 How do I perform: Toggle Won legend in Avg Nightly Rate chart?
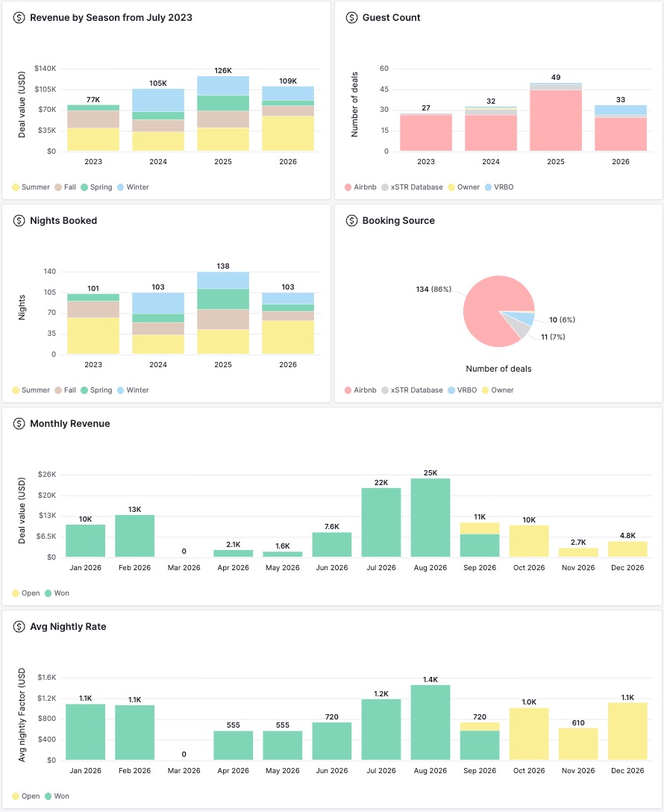[57, 796]
